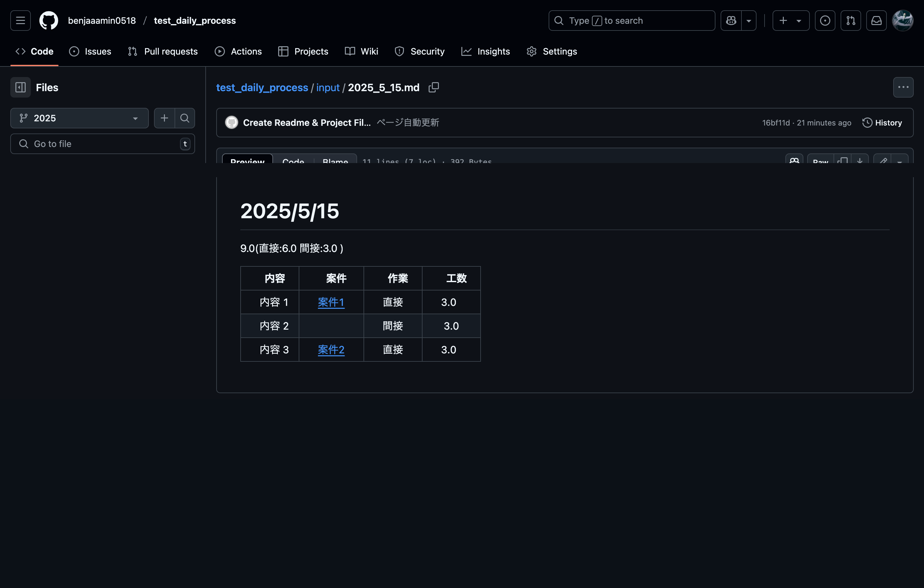Switch to the Actions tab
This screenshot has height=588, width=924.
(x=238, y=51)
